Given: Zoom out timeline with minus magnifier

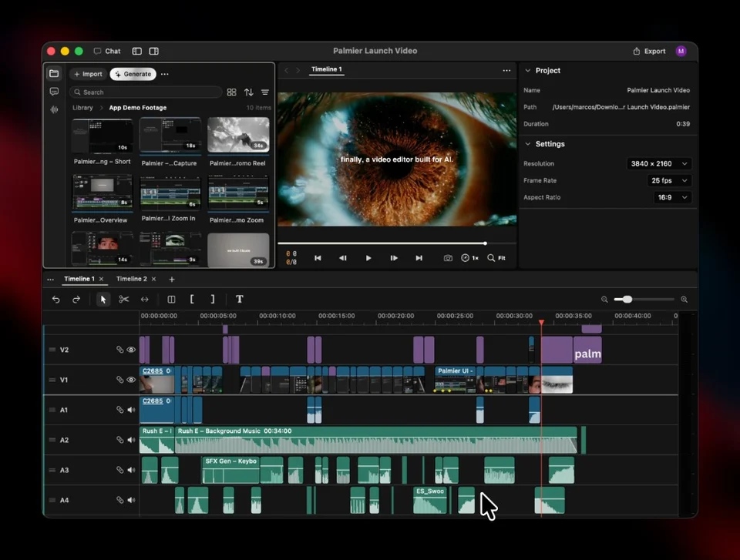Looking at the screenshot, I should [x=604, y=299].
